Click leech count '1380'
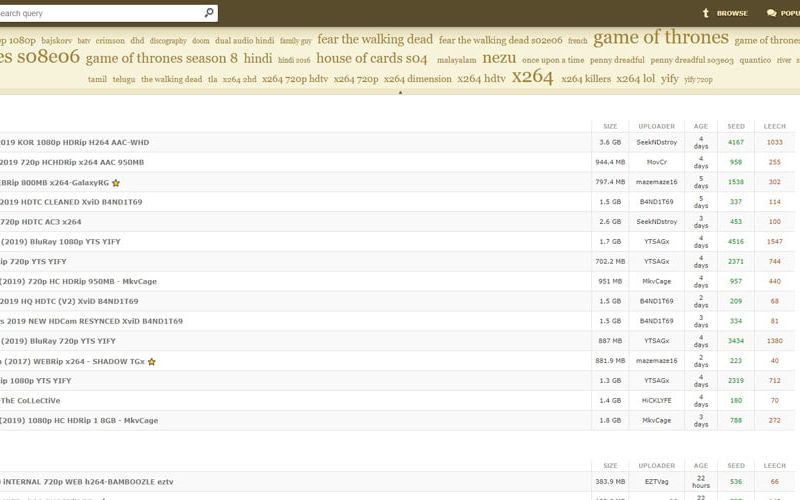 point(774,341)
